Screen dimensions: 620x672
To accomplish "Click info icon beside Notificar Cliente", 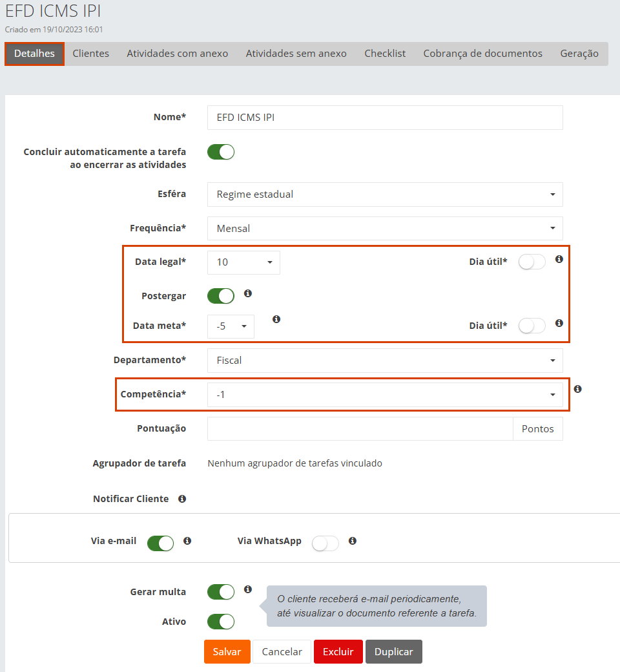I will click(182, 499).
